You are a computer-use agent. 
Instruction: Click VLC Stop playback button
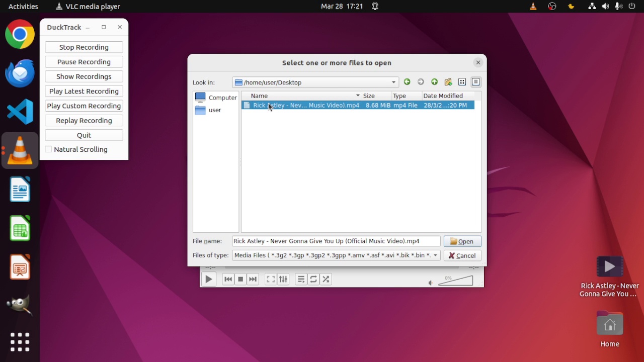pos(240,279)
